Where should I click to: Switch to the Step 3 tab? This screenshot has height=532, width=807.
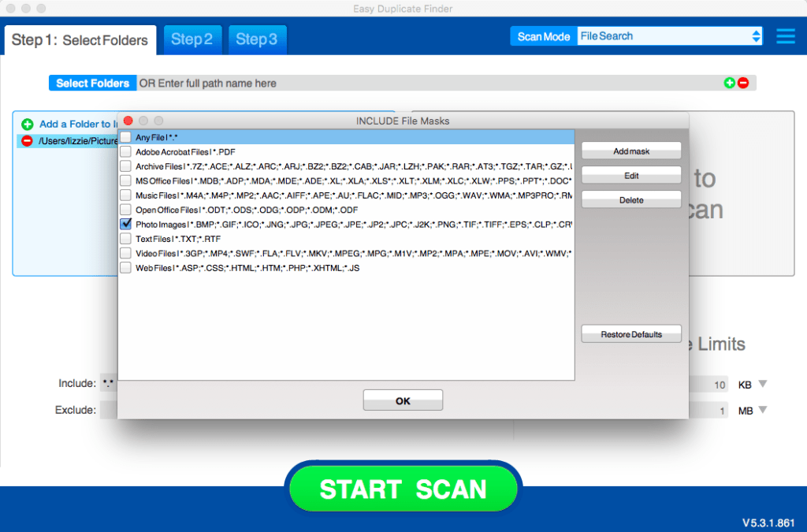[256, 39]
